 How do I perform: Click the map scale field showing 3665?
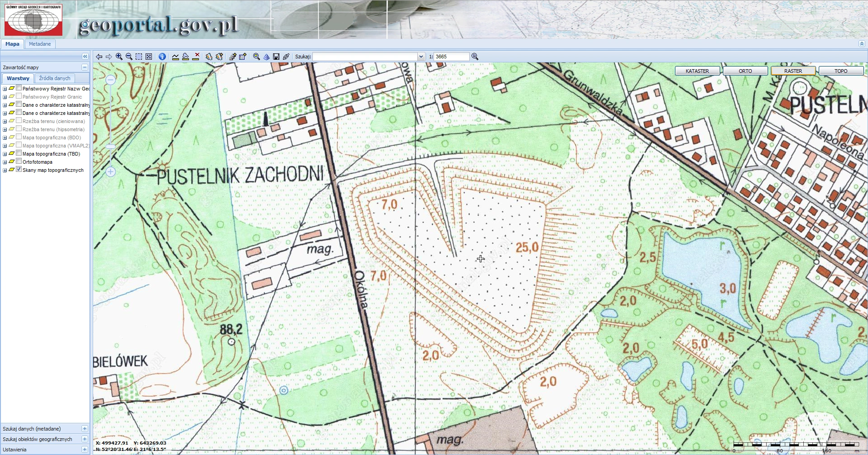(452, 57)
